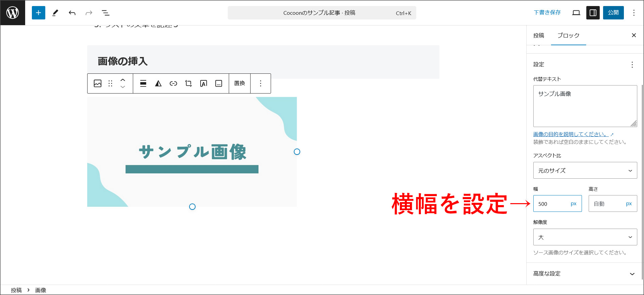Click the bottom image resize handle
Screen dimensions: 644x295
(192, 207)
